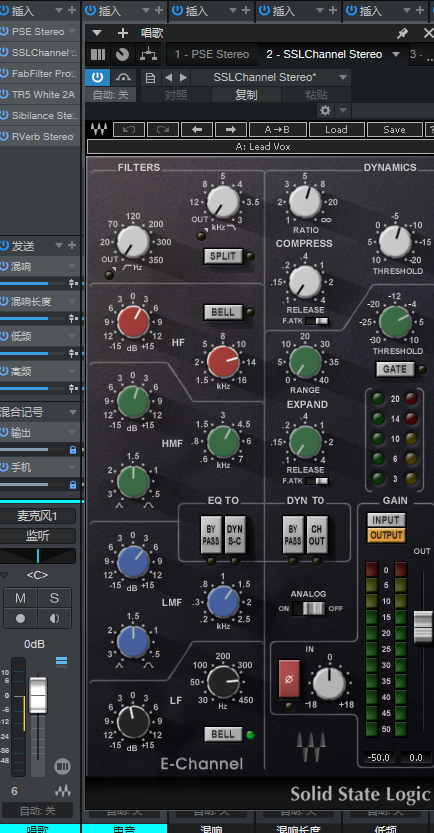Pin the plugin window

(403, 33)
